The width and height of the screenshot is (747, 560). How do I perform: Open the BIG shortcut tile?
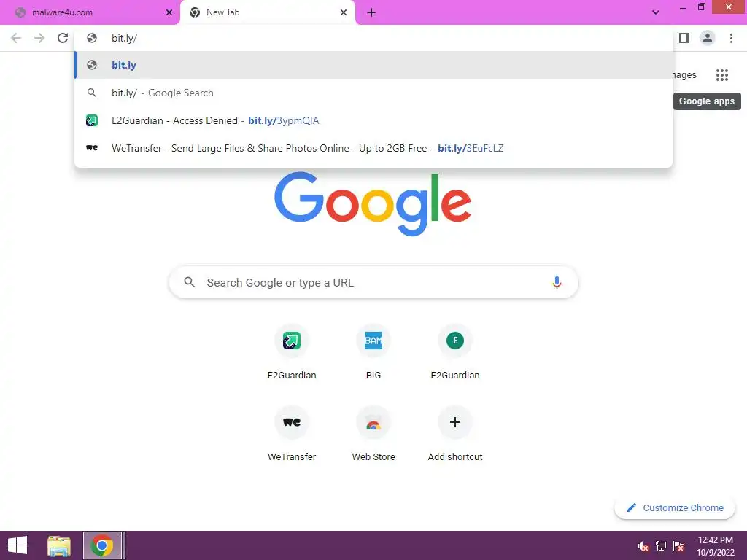[373, 353]
